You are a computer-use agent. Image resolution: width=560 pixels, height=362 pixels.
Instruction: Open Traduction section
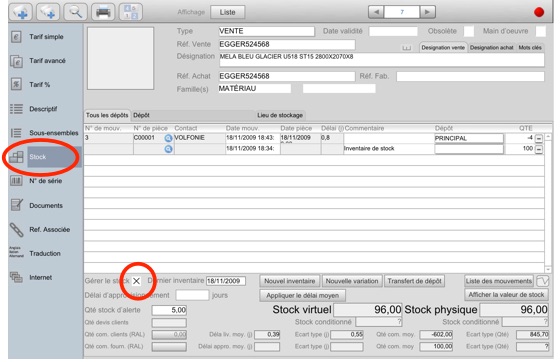pos(46,253)
